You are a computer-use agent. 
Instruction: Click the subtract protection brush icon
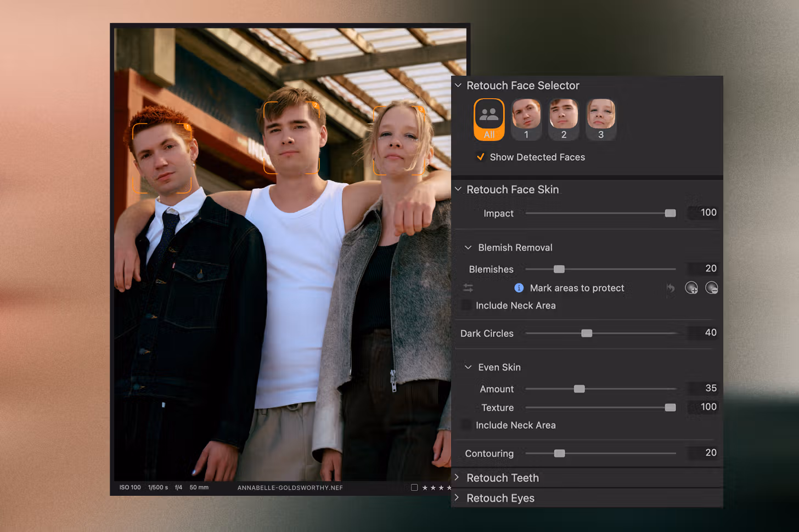point(711,288)
